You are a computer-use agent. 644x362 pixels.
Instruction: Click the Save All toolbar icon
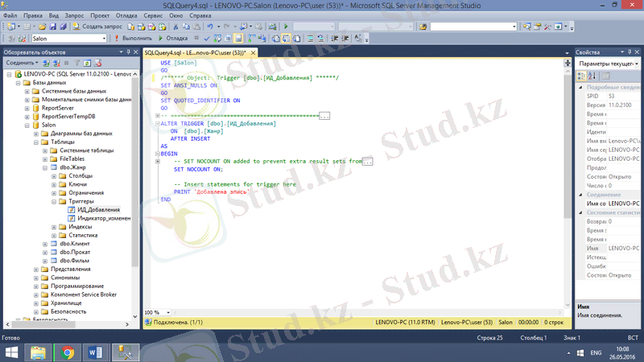(x=63, y=27)
